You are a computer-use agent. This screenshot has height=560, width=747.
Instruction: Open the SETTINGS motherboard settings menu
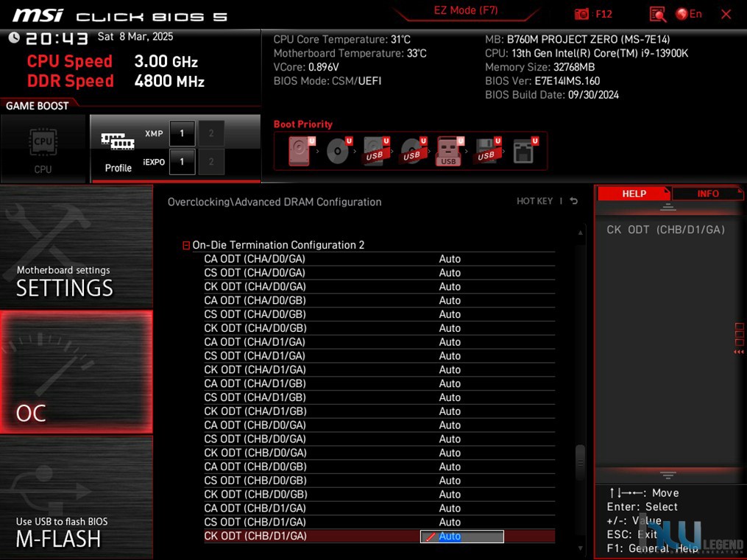77,247
